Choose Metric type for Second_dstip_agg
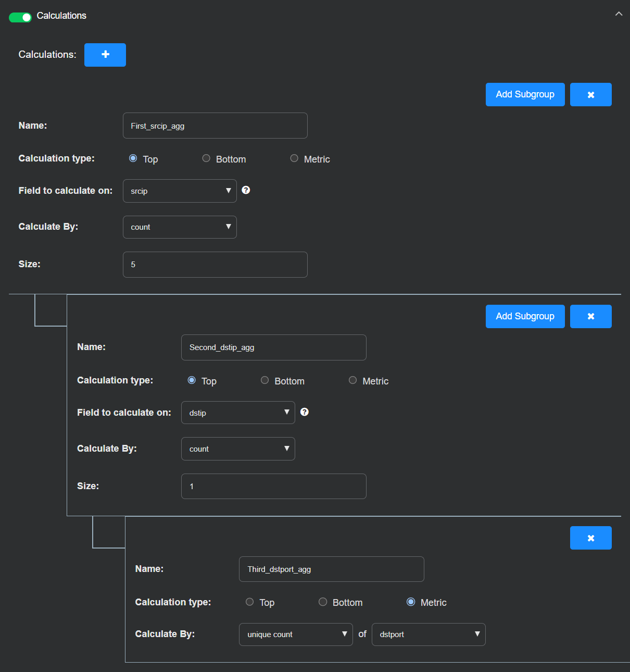This screenshot has width=630, height=672. click(x=353, y=380)
